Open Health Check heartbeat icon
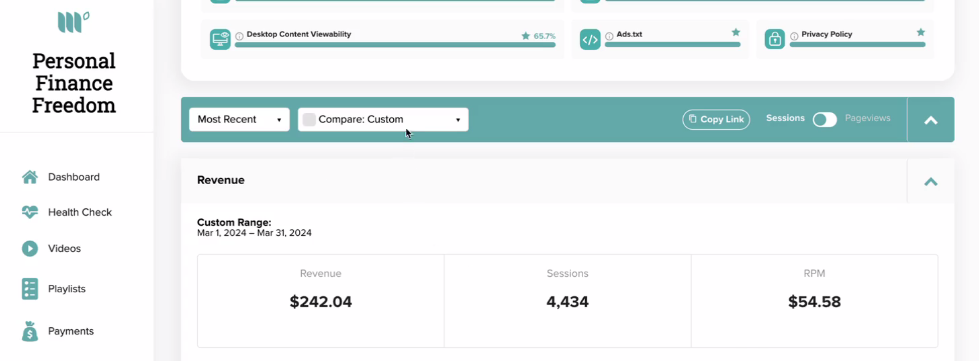Image resolution: width=979 pixels, height=361 pixels. 30,212
